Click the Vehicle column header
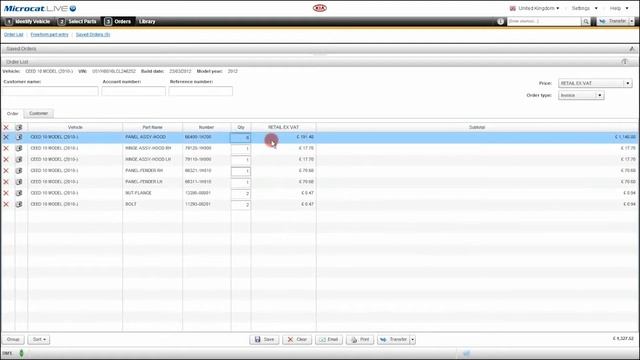This screenshot has width=640, height=360. coord(75,127)
